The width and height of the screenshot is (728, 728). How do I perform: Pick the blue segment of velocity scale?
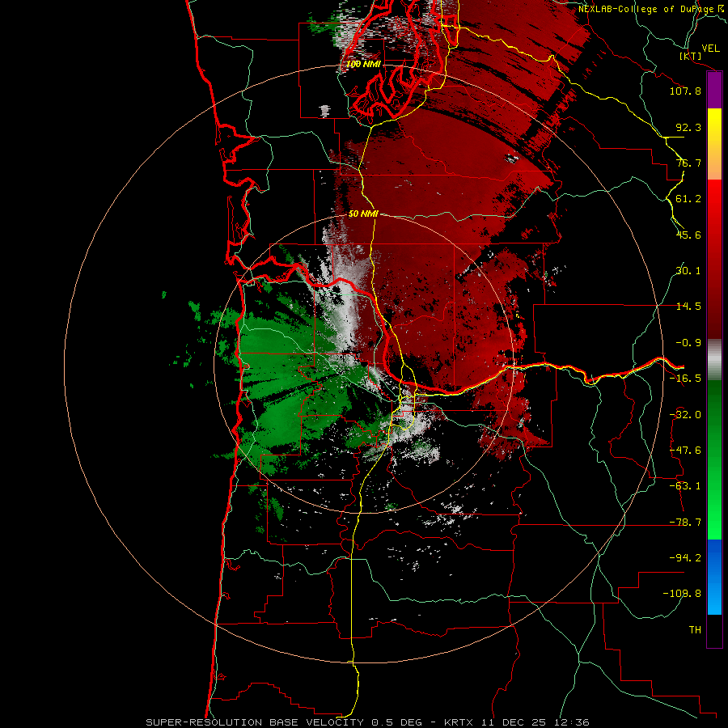[714, 577]
